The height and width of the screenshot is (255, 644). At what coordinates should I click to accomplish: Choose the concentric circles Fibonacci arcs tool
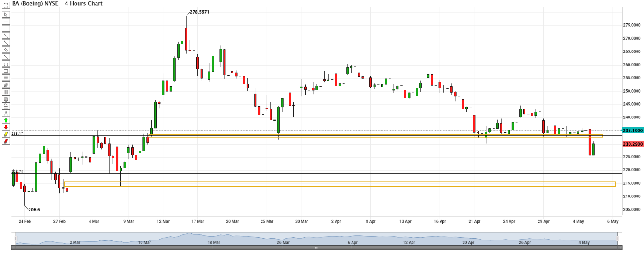(6, 99)
